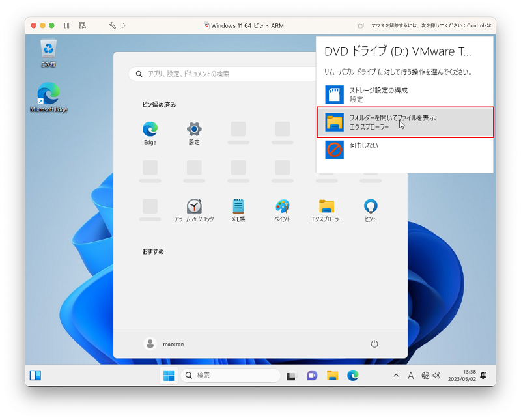Open the ヒント app
Viewport: 521px width, 420px height.
[371, 210]
